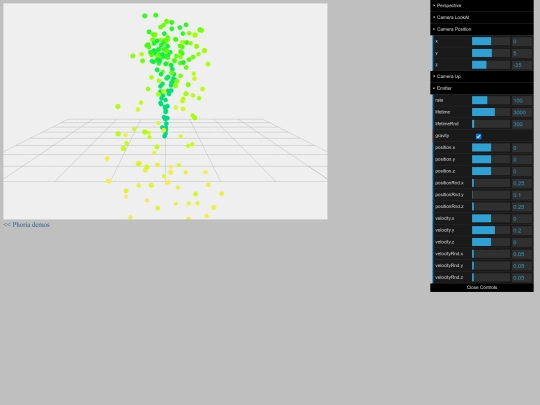Expand the Camera LookAt folder
The image size is (540, 405).
point(482,17)
